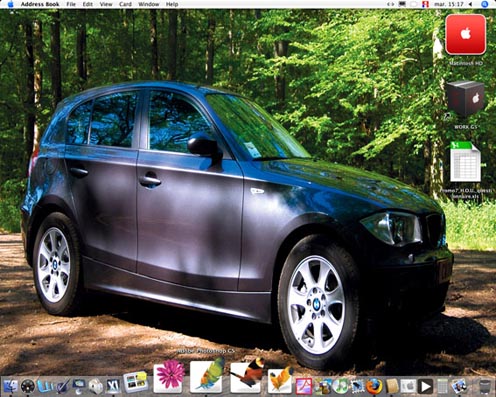Open Calculator icon in the dock
This screenshot has height=397, width=496.
click(x=442, y=386)
